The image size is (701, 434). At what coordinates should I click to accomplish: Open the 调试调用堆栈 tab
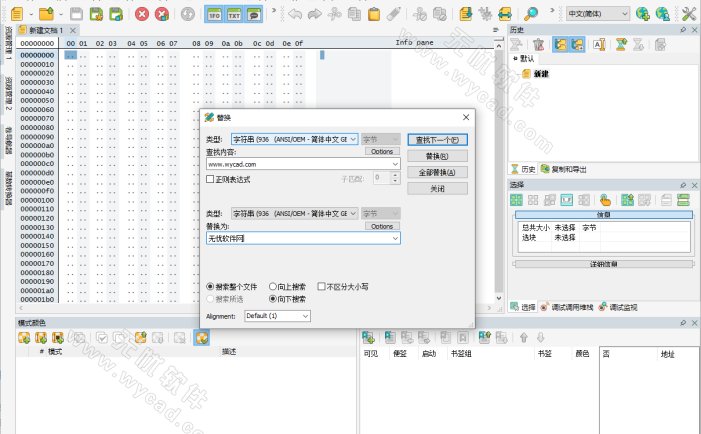567,307
